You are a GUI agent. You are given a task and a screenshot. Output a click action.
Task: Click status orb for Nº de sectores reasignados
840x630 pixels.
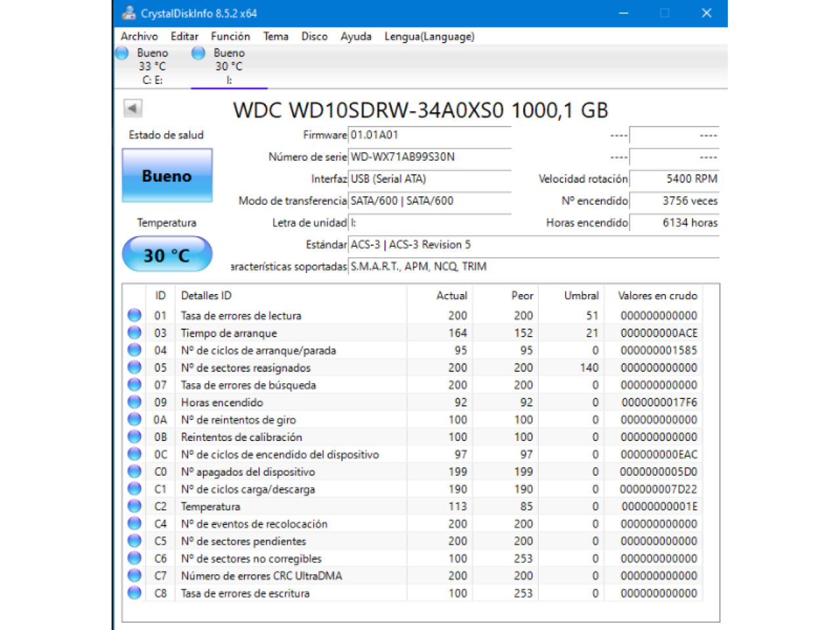[x=135, y=367]
